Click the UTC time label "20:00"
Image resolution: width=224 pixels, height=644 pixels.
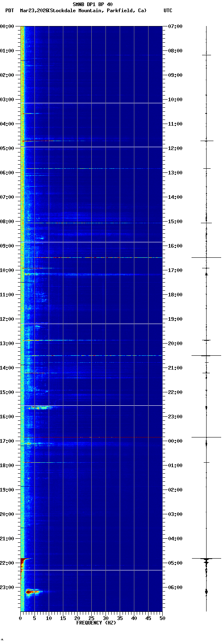tap(175, 344)
